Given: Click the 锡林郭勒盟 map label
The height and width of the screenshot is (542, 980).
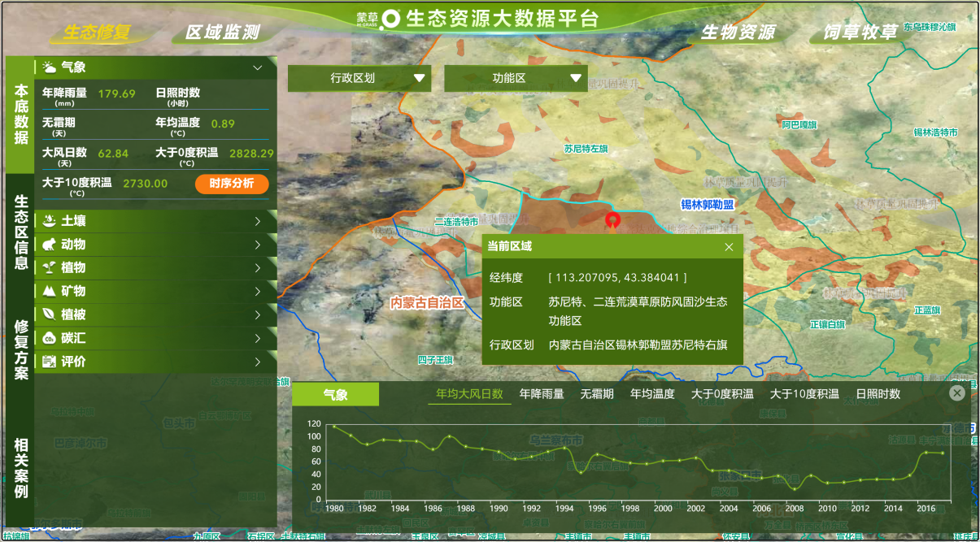Looking at the screenshot, I should pyautogui.click(x=707, y=205).
